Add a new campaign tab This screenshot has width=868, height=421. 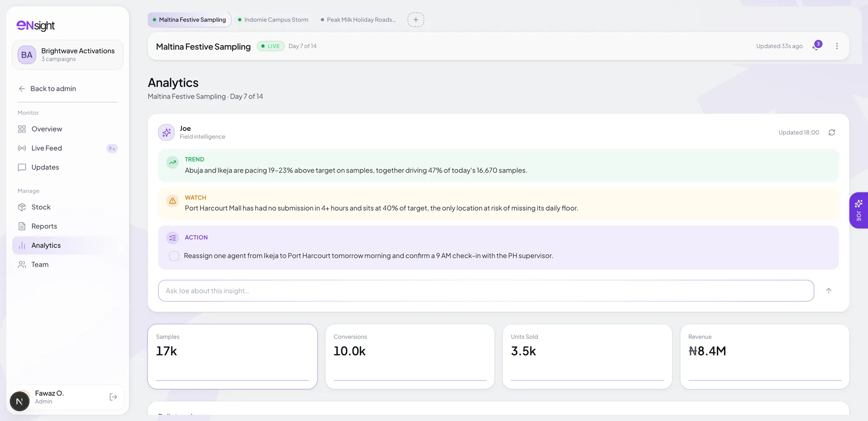tap(416, 20)
